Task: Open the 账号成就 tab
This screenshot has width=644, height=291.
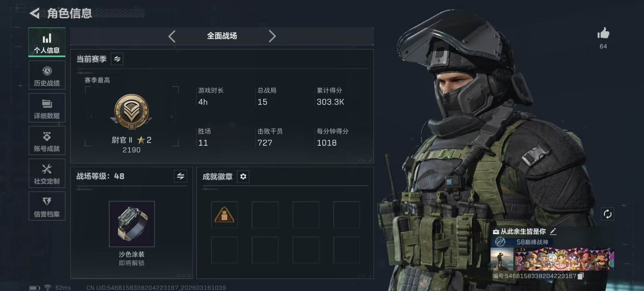Action: (47, 141)
